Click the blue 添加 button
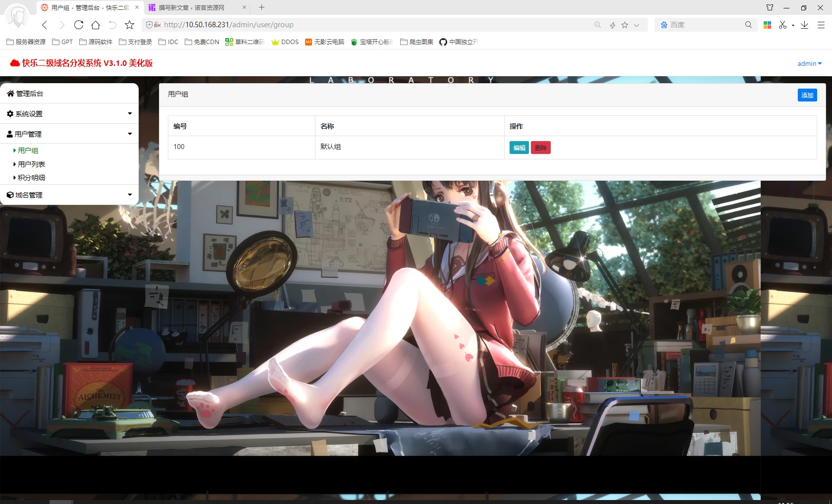The image size is (832, 504). point(807,95)
